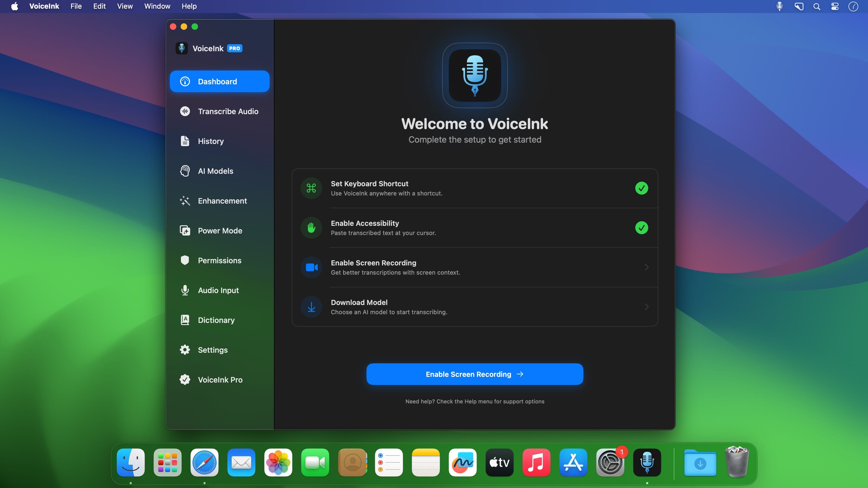Select the AI Models brain icon

pyautogui.click(x=185, y=171)
